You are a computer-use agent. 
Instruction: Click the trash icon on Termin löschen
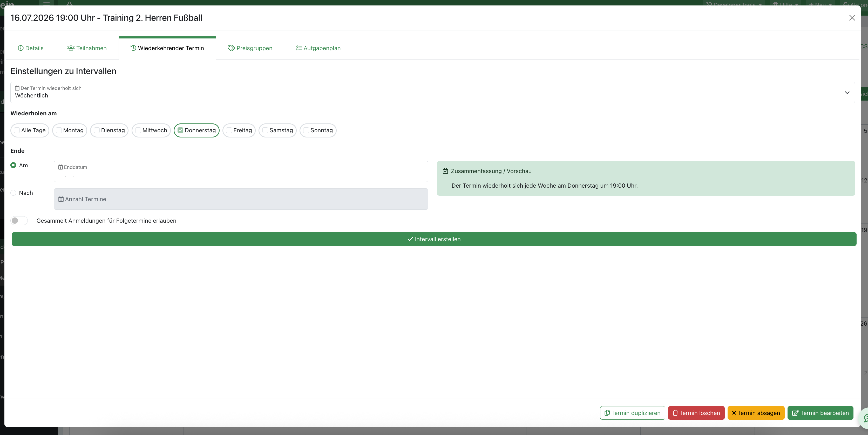tap(675, 413)
